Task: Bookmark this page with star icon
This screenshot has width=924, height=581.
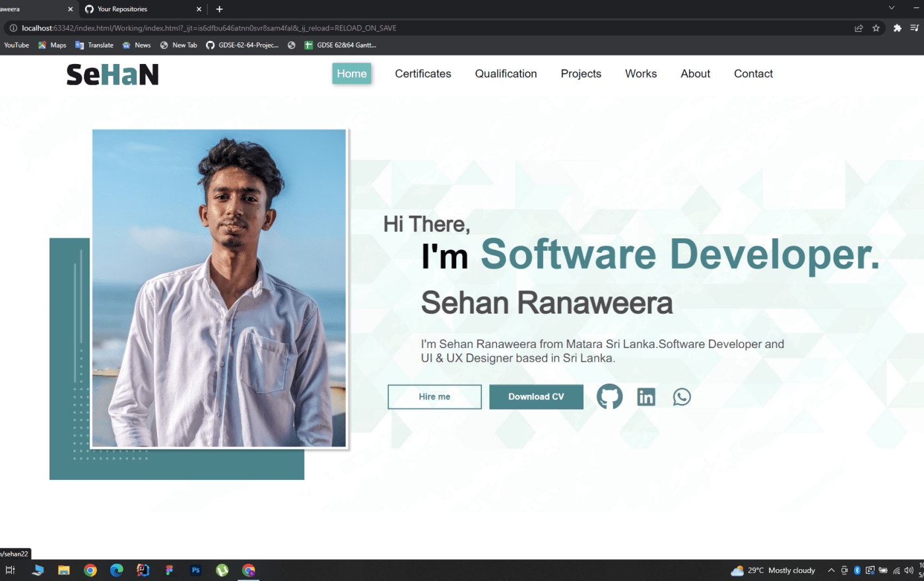Action: point(876,28)
